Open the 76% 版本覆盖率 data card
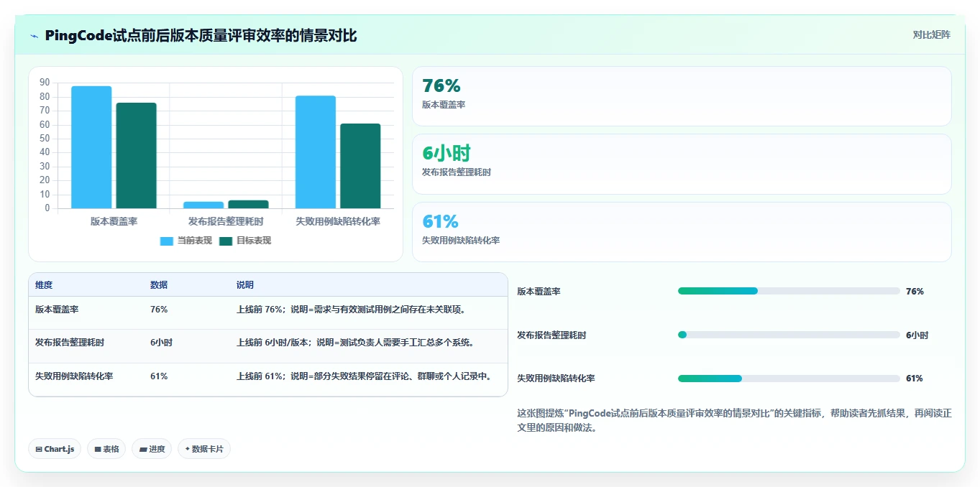Screen dimensions: 980x487 coord(682,96)
